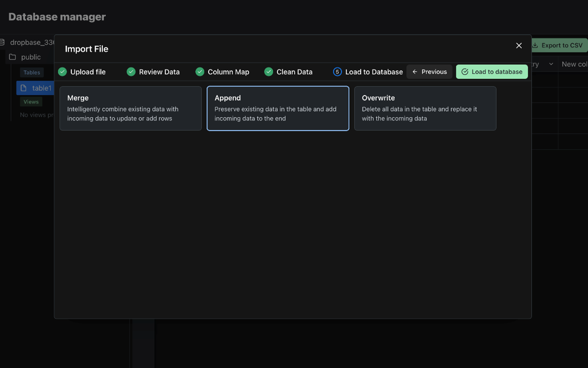The width and height of the screenshot is (588, 368).
Task: Select the Overwrite load option
Action: click(x=425, y=108)
